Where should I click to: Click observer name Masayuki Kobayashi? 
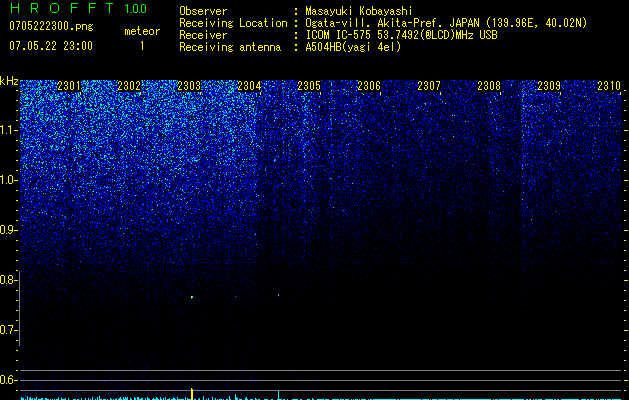(359, 11)
